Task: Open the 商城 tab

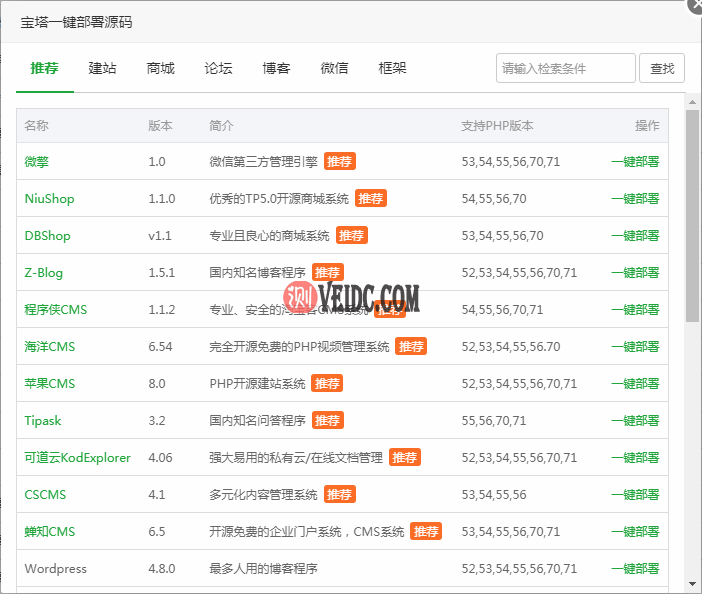Action: 160,68
